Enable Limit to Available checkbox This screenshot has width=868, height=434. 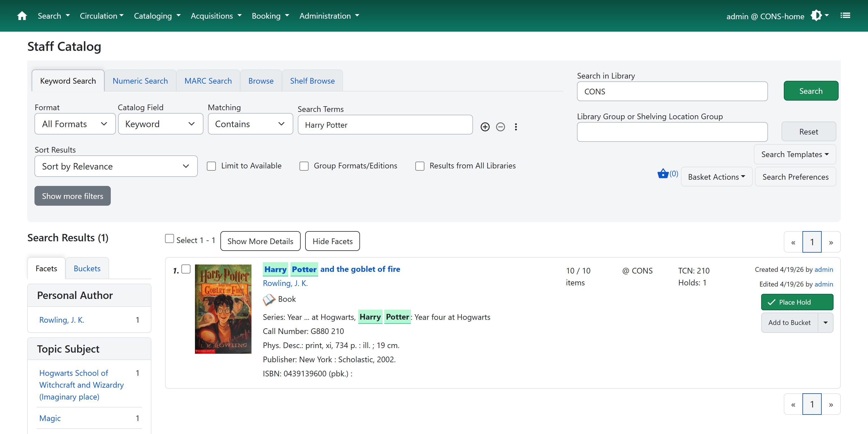pos(211,166)
